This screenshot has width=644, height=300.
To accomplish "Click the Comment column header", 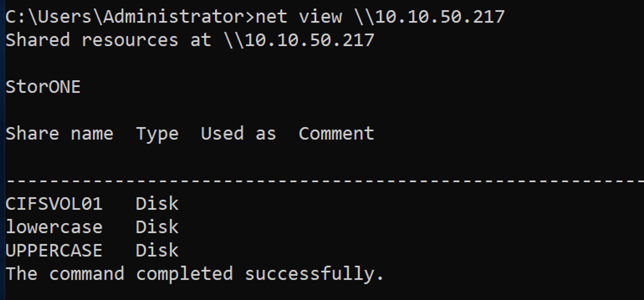I will [x=336, y=134].
